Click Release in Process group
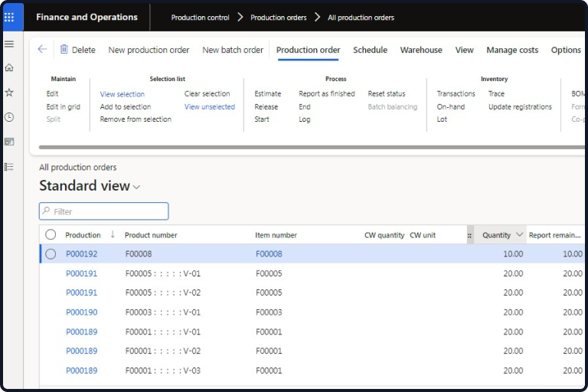 (x=266, y=107)
